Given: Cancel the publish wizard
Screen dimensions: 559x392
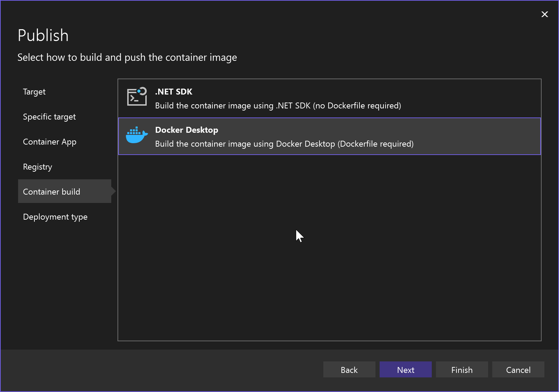Looking at the screenshot, I should click(x=518, y=369).
